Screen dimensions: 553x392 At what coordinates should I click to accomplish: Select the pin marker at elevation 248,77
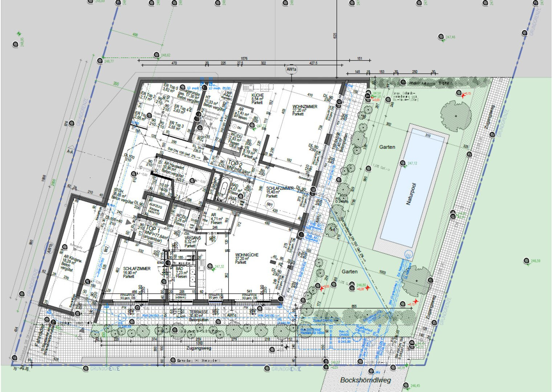100,61
